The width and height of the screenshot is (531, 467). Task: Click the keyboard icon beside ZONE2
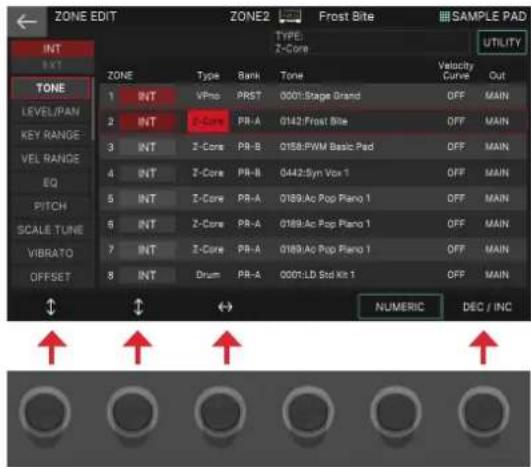290,16
